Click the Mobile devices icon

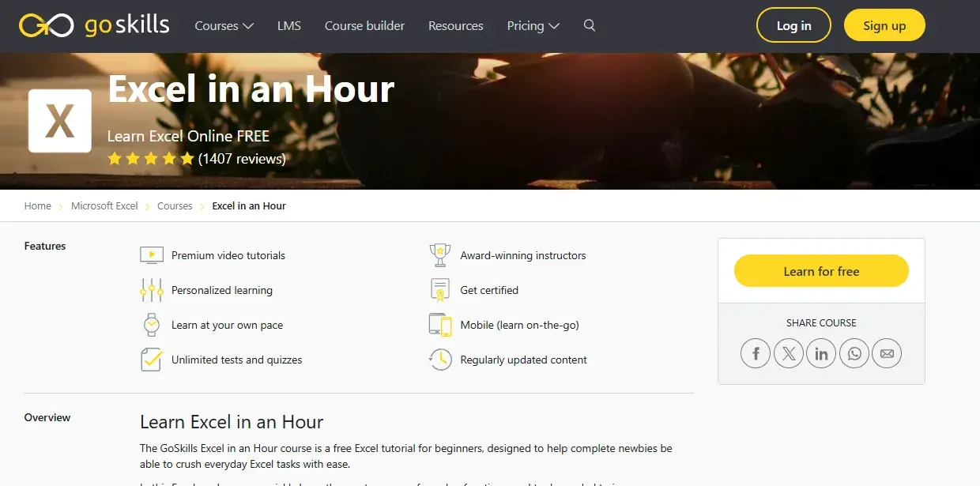click(x=440, y=325)
